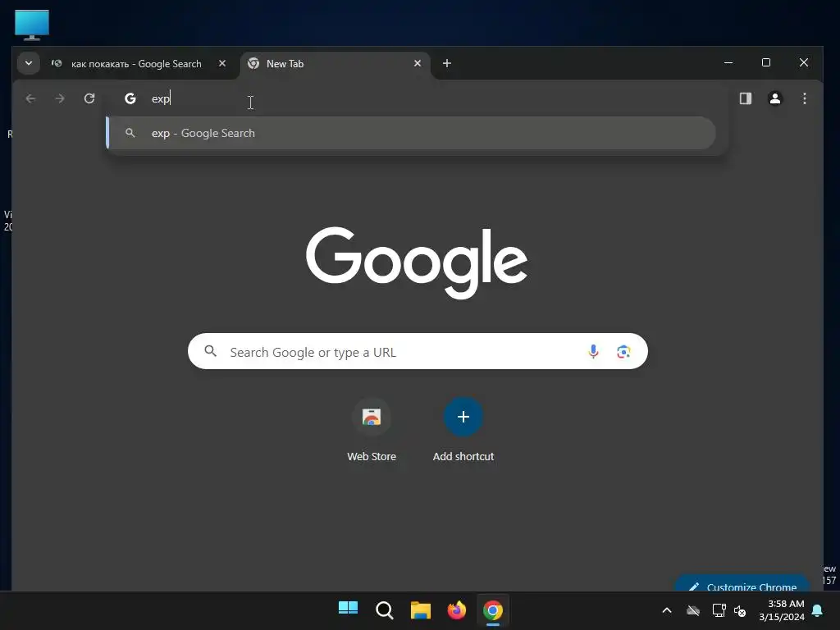
Task: Click the Google logo on the page
Action: [x=417, y=262]
